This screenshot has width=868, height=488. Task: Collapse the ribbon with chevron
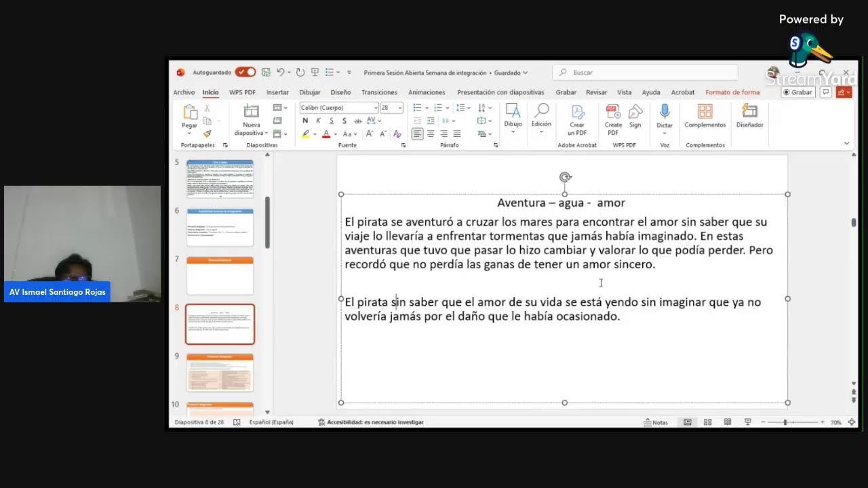(x=846, y=143)
